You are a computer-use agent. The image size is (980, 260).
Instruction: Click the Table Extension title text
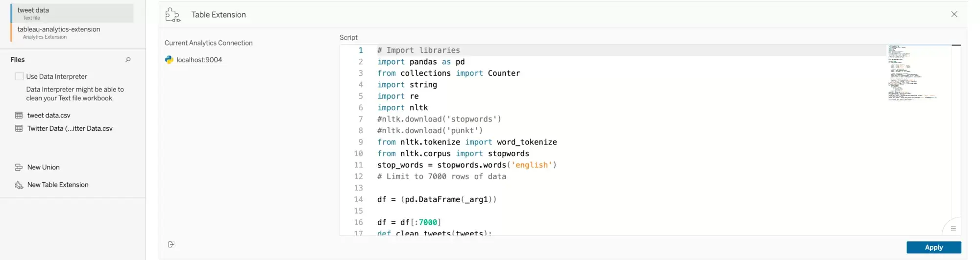pos(219,15)
